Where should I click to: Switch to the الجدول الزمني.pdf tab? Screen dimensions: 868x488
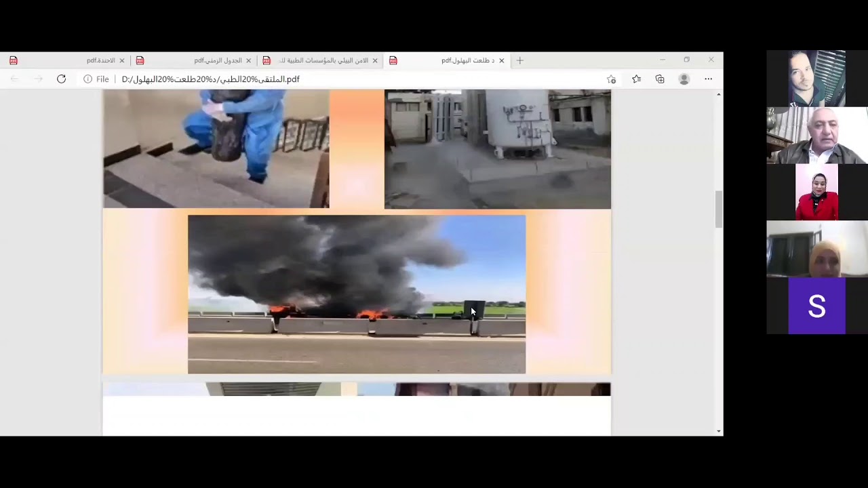[192, 60]
